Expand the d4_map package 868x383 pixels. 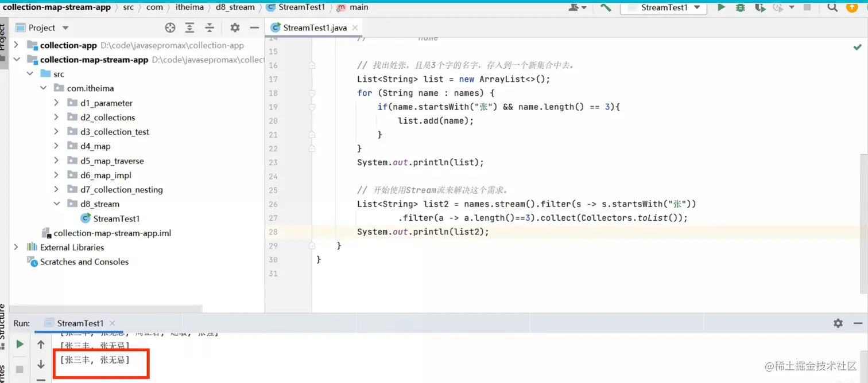point(56,146)
